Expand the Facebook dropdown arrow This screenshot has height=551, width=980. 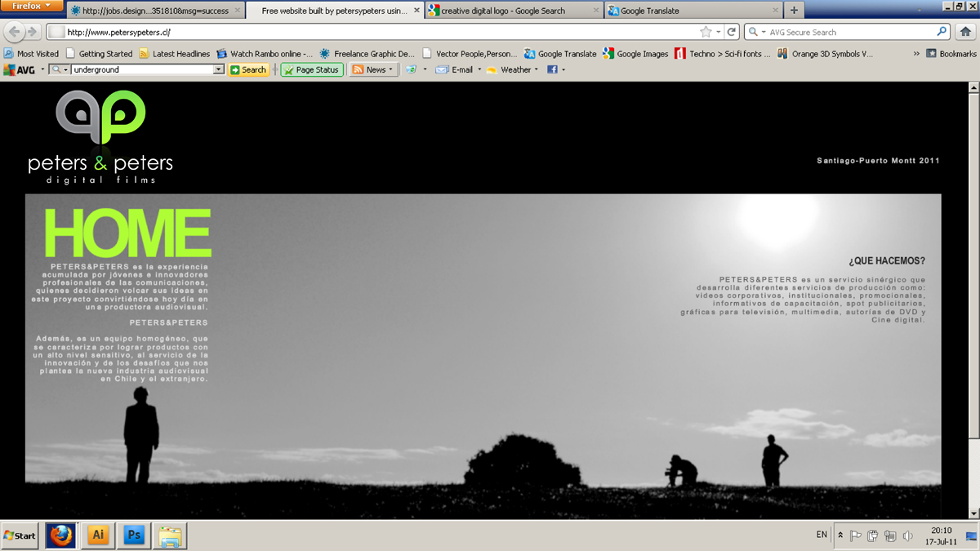coord(563,70)
